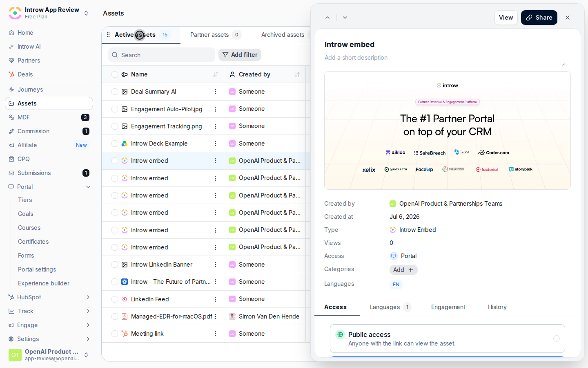588x368 pixels.
Task: Click OT avatar at sidebar bottom
Action: [x=15, y=355]
